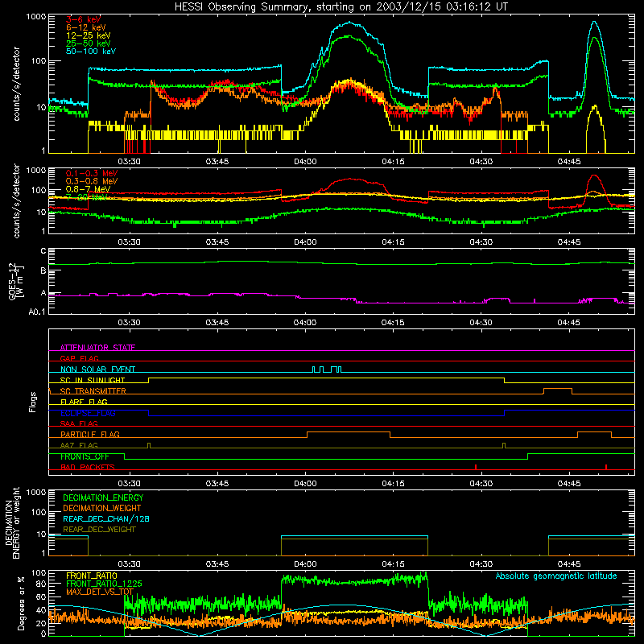Select the 3-6 keV legend label

pyautogui.click(x=84, y=19)
